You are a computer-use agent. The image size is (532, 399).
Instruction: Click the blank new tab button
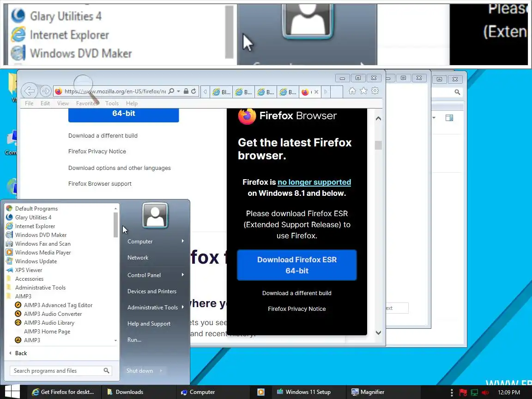(336, 92)
